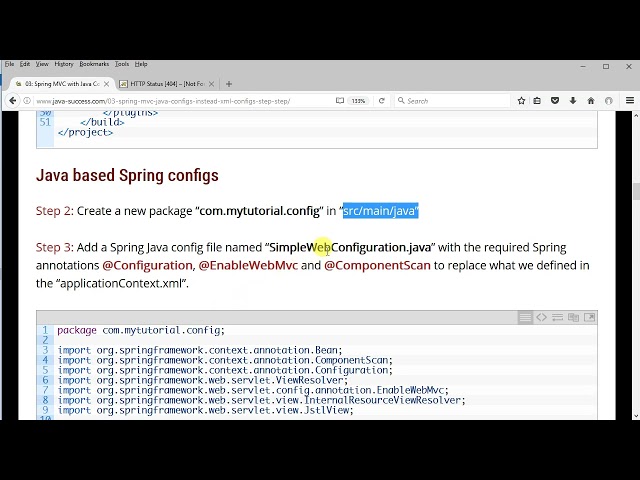This screenshot has height=480, width=640.
Task: Click the "@Configuration" annotation text
Action: click(147, 265)
